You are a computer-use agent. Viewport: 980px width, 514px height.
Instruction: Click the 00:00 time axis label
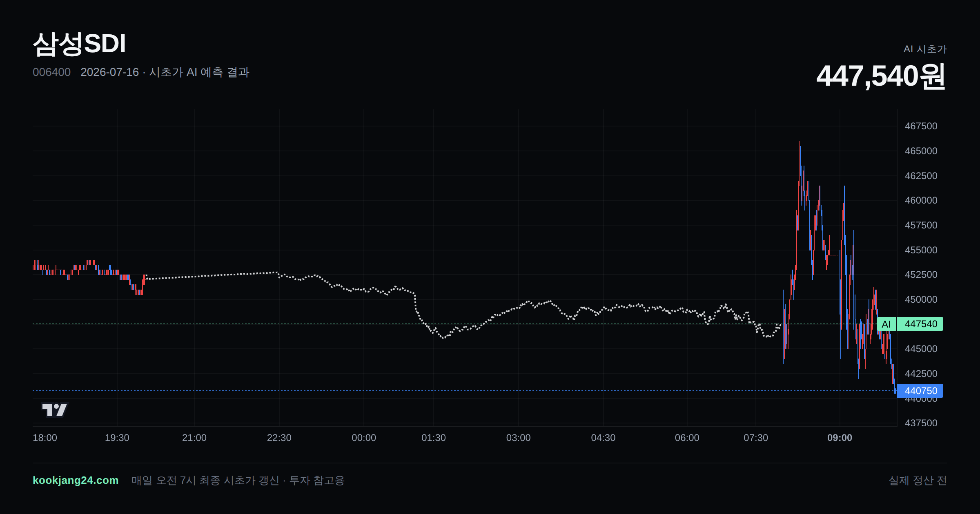click(x=364, y=438)
